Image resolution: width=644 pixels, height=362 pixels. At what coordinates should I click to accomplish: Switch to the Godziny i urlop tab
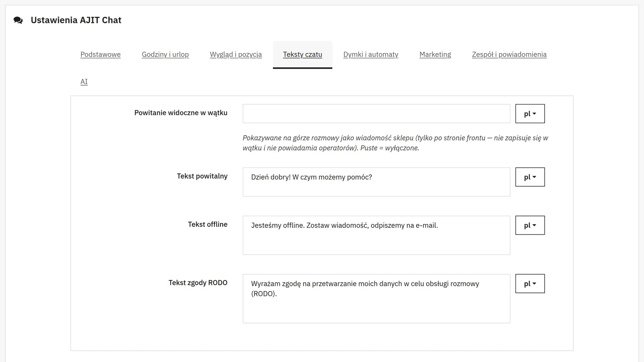(165, 54)
